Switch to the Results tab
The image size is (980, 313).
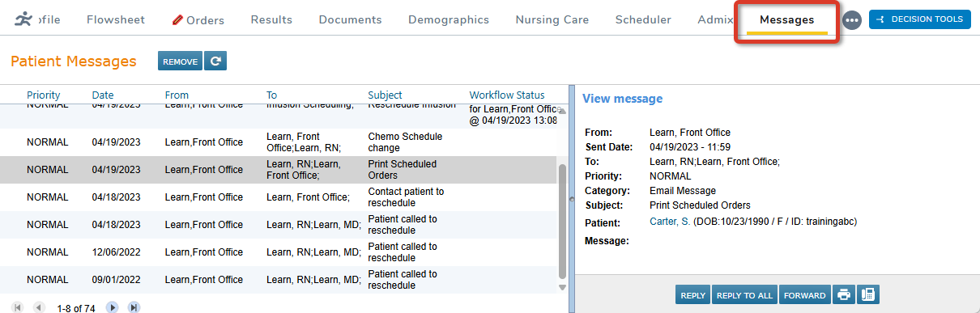pos(271,19)
